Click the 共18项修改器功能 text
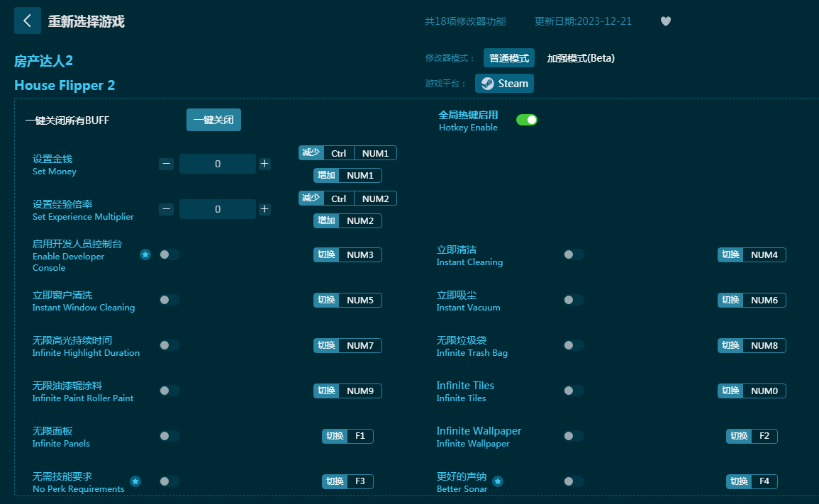Screen dimensions: 819x504 [465, 21]
